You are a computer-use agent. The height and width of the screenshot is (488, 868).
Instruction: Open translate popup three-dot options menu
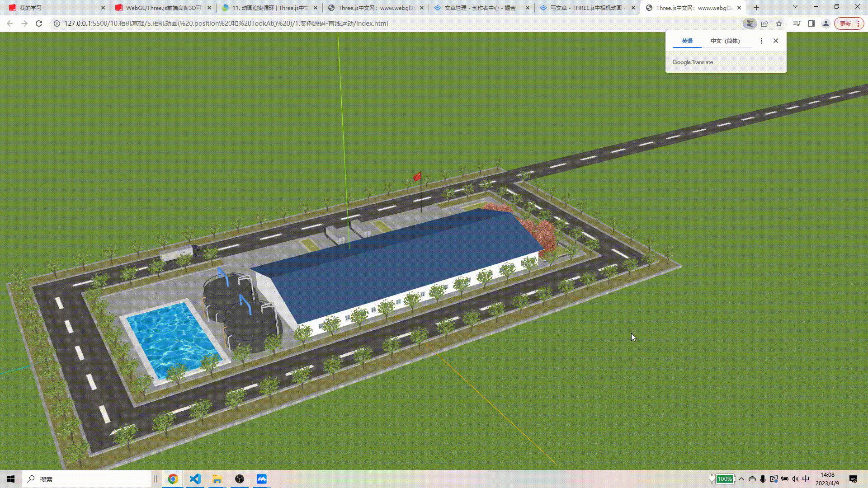point(761,41)
